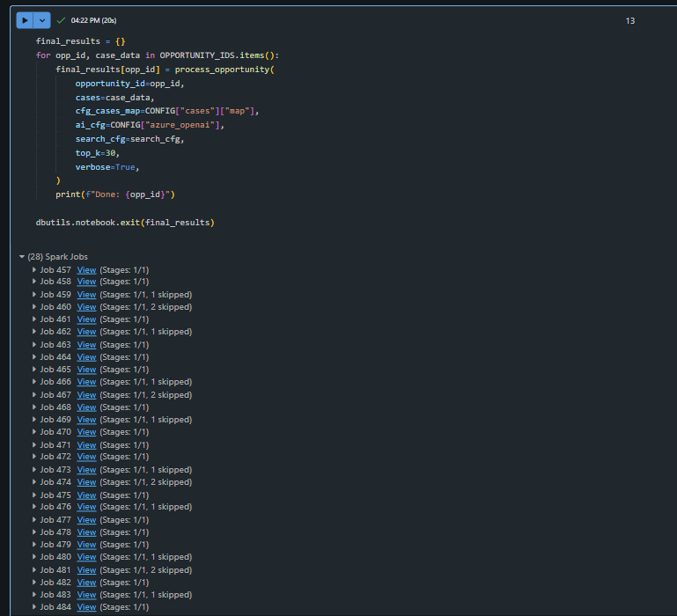Expand Job 470 disclosure arrow
The image size is (677, 616).
click(x=35, y=432)
